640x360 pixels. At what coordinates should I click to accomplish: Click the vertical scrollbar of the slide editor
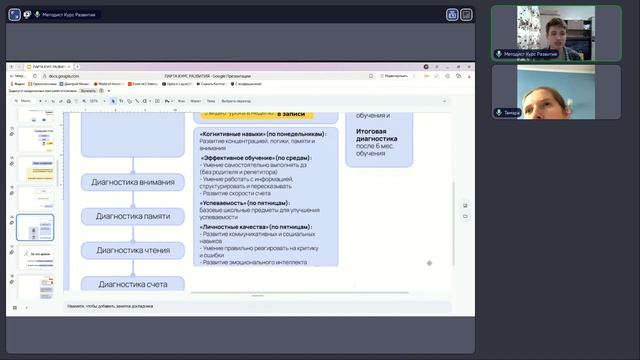[x=453, y=224]
